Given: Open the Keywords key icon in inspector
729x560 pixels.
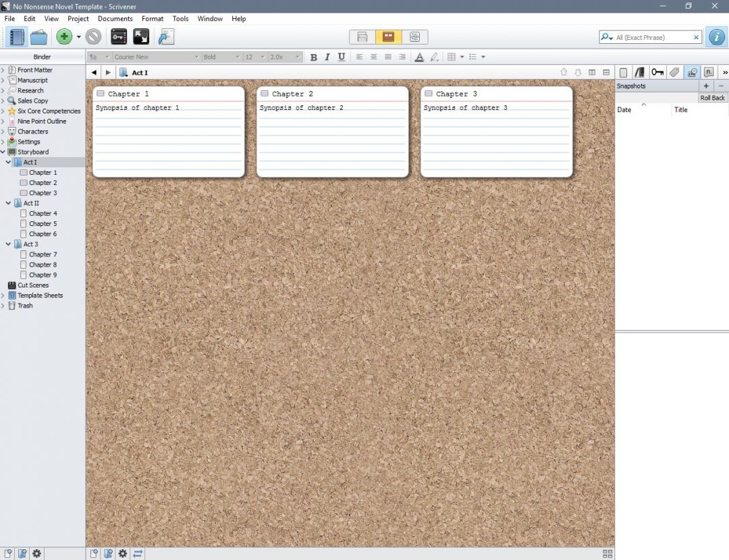Looking at the screenshot, I should (657, 72).
